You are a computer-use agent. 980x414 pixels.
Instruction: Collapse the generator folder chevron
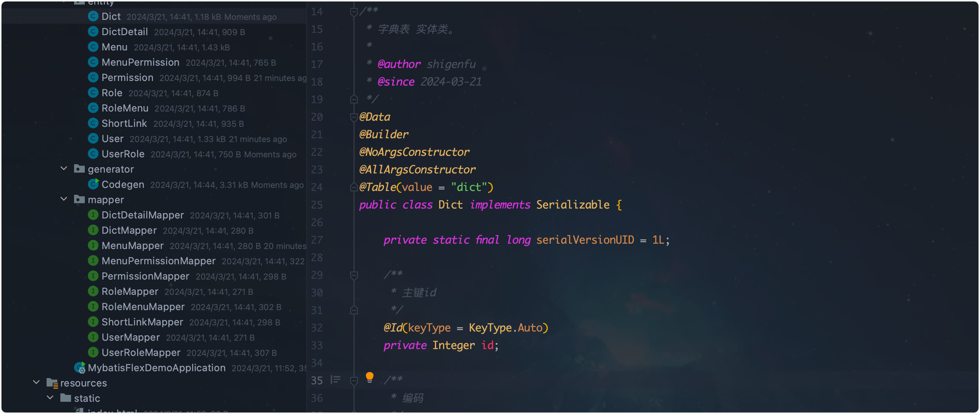(64, 169)
